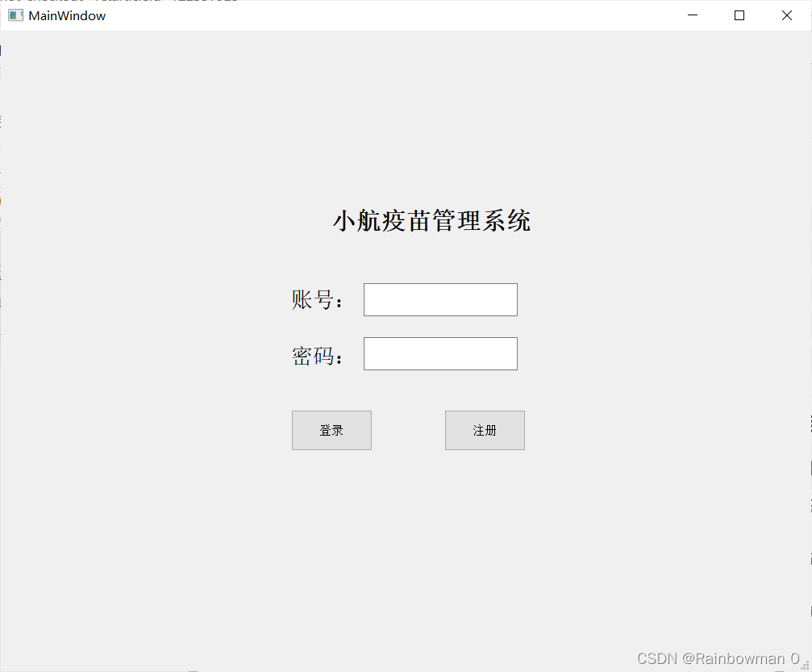Click the MainWindow application icon in the title bar
The image size is (812, 672).
[x=15, y=15]
